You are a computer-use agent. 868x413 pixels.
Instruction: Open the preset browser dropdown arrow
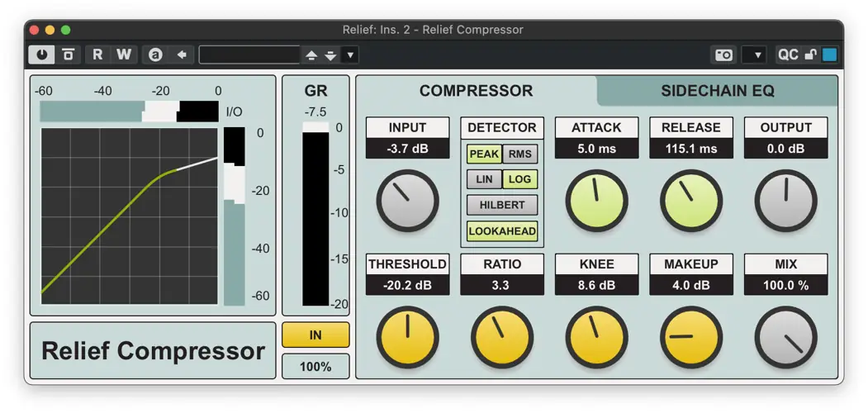click(x=350, y=55)
